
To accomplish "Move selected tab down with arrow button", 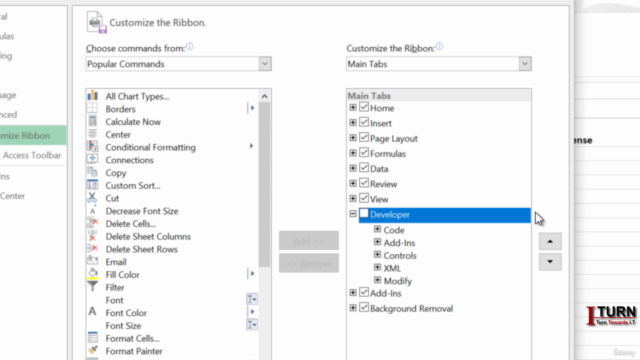I will (x=550, y=262).
